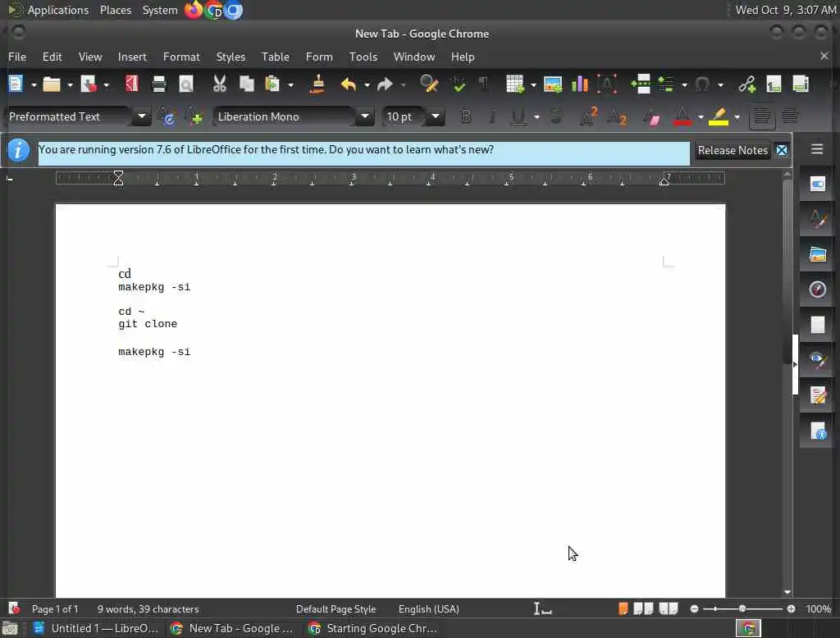Insert field icon in toolbar

click(x=666, y=84)
